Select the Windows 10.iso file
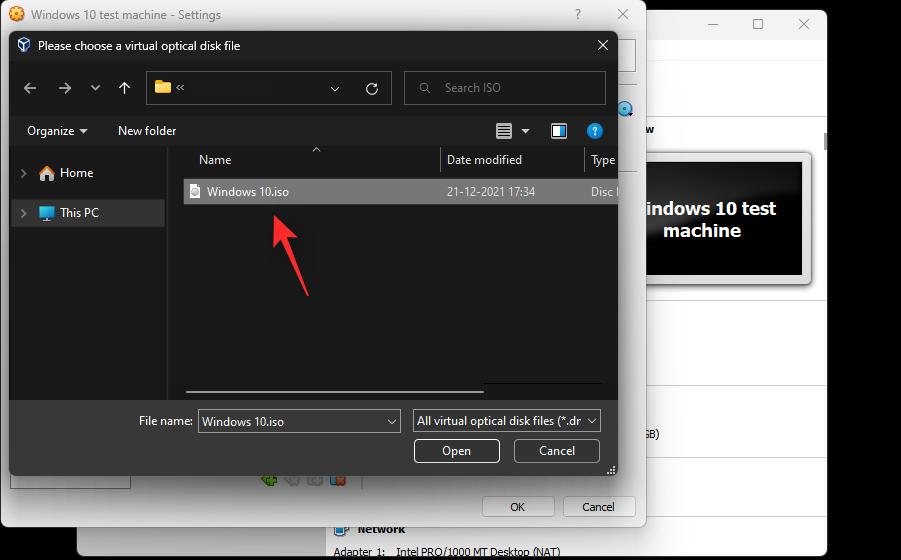The width and height of the screenshot is (901, 560). [x=401, y=192]
